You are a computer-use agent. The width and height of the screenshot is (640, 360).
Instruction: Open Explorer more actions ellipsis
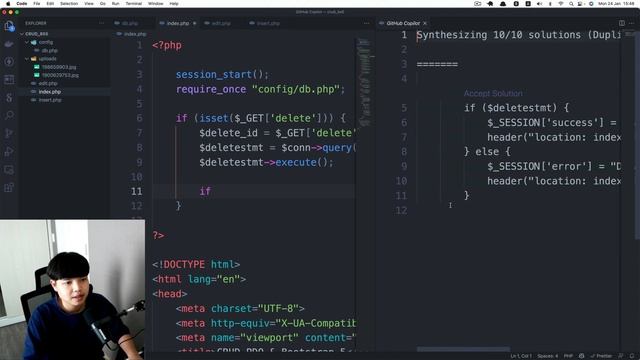[101, 23]
